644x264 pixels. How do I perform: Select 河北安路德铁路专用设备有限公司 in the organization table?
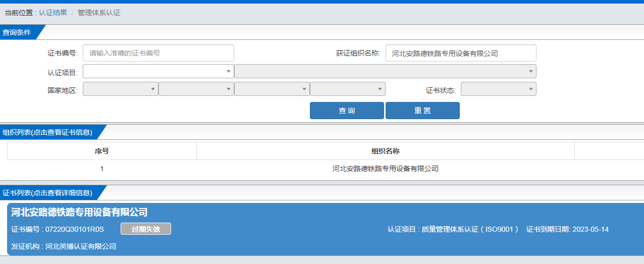point(386,169)
